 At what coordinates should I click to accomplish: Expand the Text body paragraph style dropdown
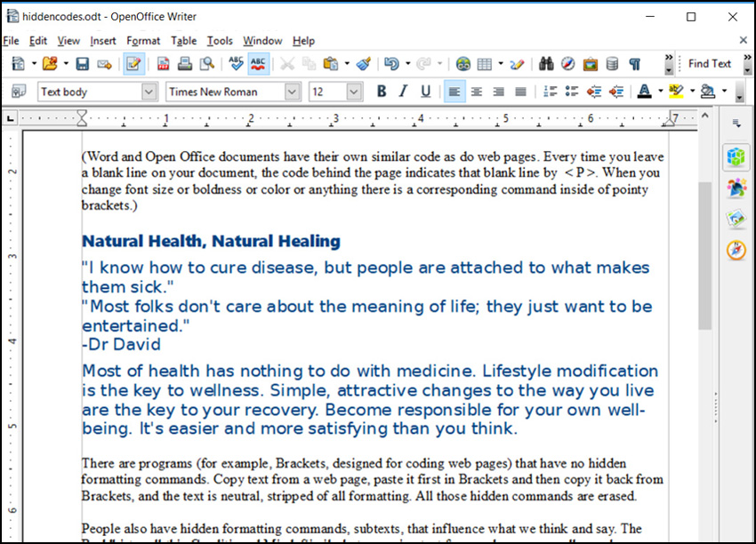pyautogui.click(x=149, y=92)
